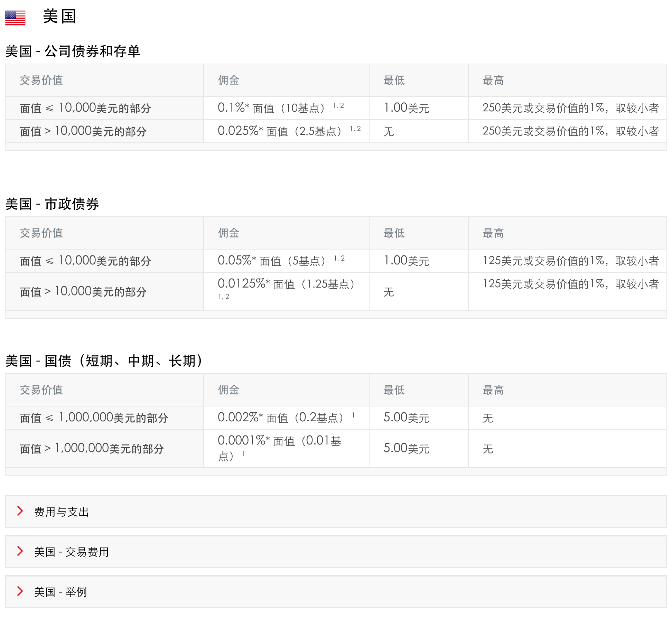The height and width of the screenshot is (618, 672).
Task: Click red chevron beside 美国 - 举例
Action: click(20, 591)
